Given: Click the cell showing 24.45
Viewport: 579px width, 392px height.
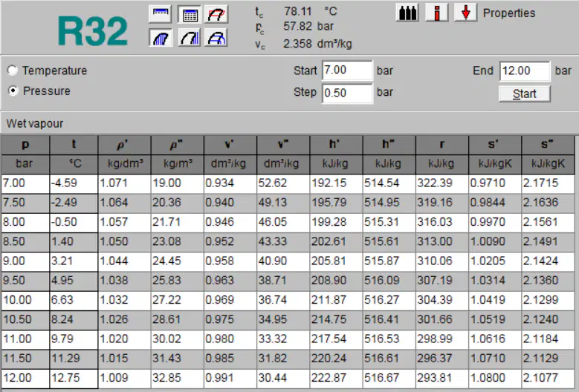Looking at the screenshot, I should point(177,261).
